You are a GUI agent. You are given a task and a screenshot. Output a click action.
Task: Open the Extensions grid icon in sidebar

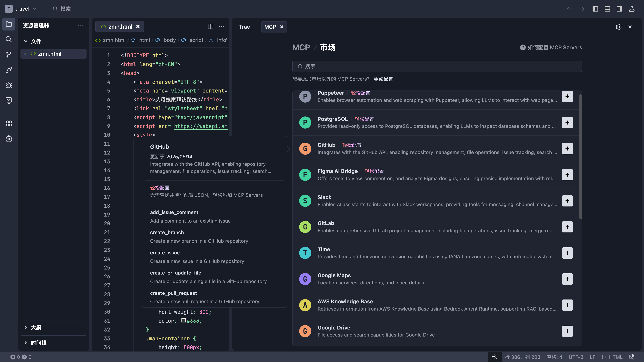(9, 123)
